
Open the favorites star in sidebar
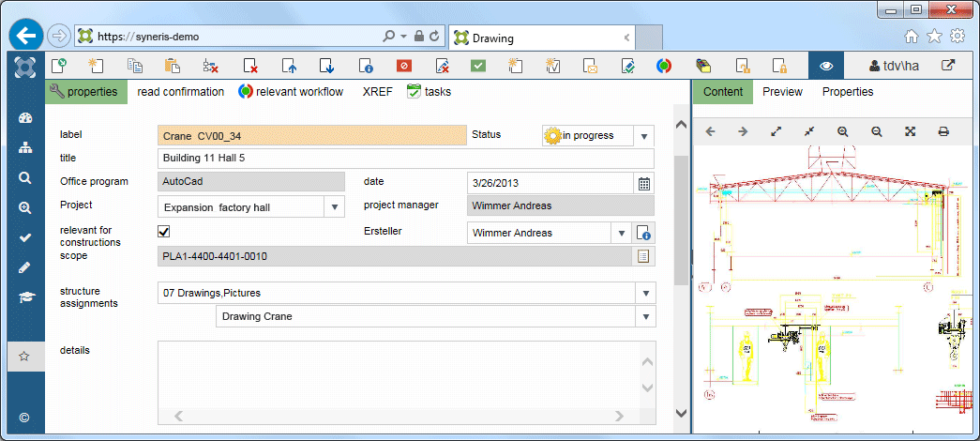25,357
